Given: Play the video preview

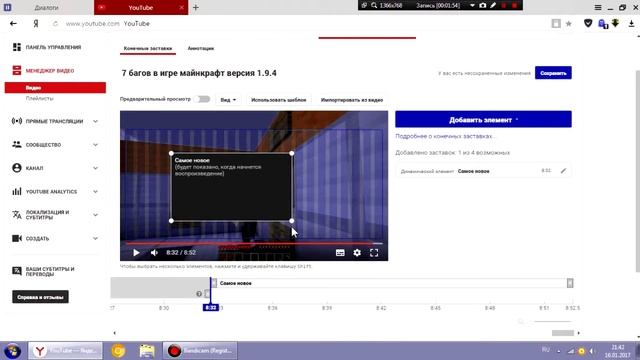Looking at the screenshot, I should (136, 253).
